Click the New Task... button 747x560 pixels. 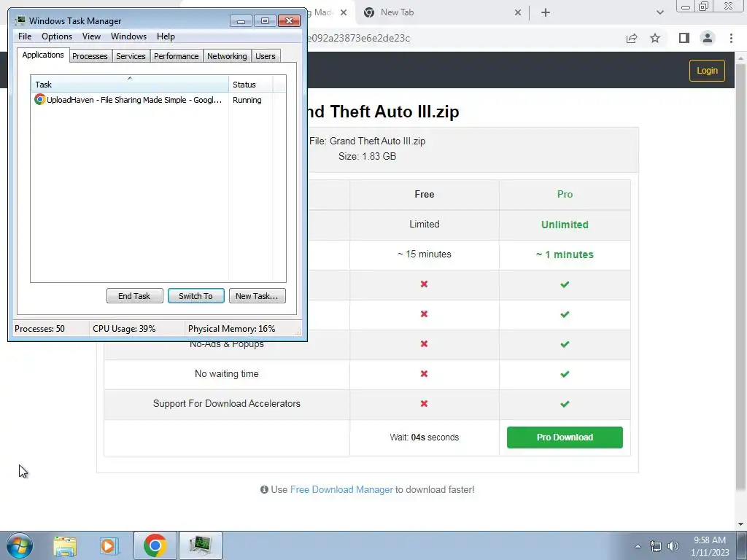[258, 296]
